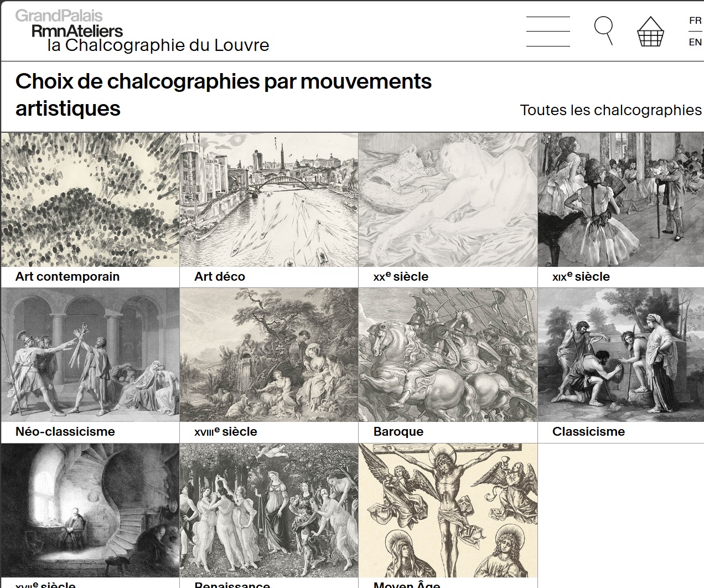Open the XVIIe siècle spiral staircase thumbnail
The image size is (704, 588).
[x=90, y=510]
